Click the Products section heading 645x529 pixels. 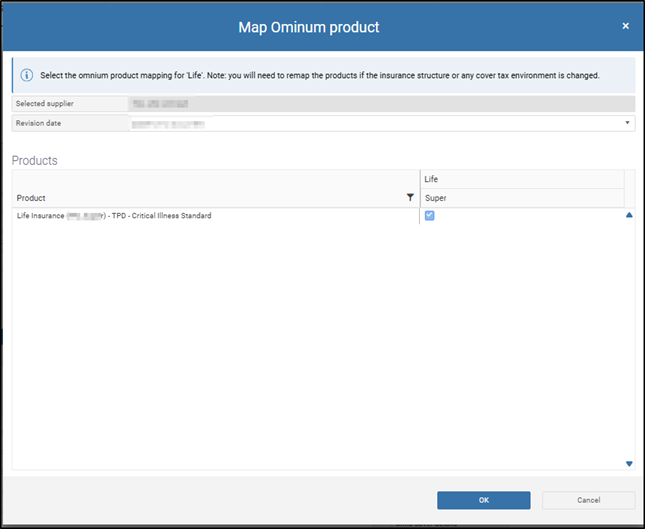click(x=34, y=160)
